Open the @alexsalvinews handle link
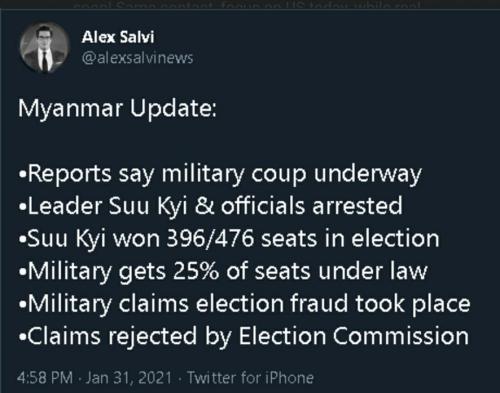This screenshot has height=393, width=500. pyautogui.click(x=137, y=58)
